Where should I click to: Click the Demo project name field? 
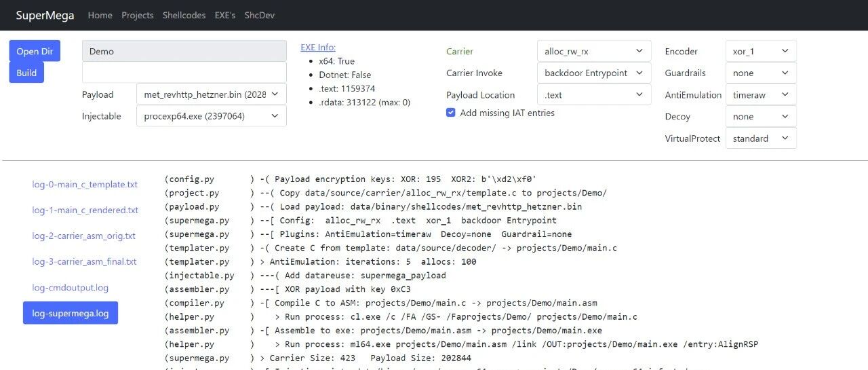point(184,51)
